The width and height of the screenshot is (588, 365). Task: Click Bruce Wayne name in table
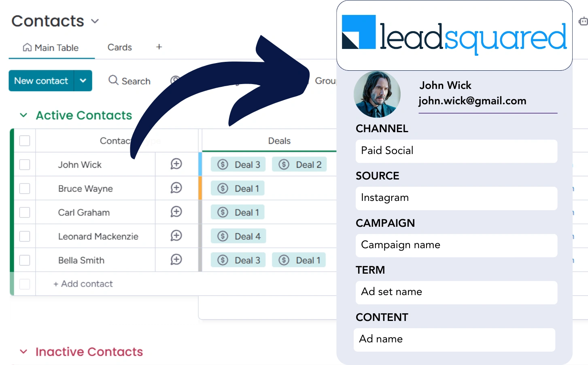85,189
